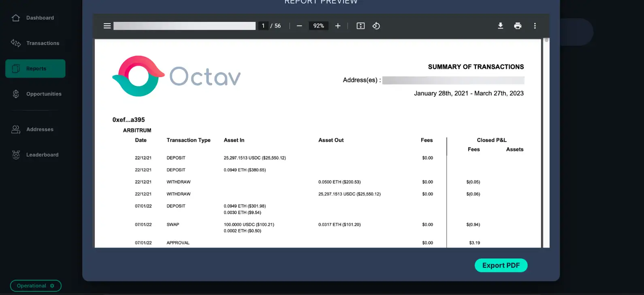This screenshot has height=295, width=644.
Task: Click the Opportunities dollar icon
Action: (16, 94)
